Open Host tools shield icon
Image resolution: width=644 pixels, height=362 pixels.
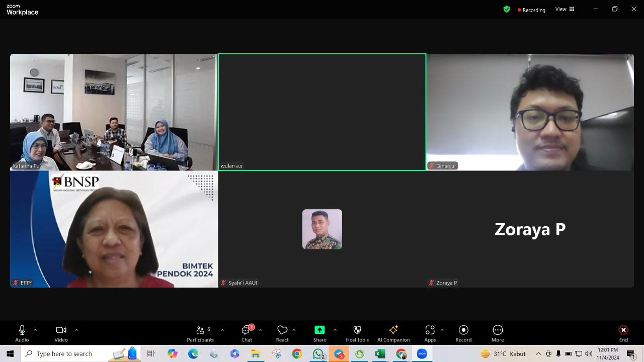coord(357,330)
